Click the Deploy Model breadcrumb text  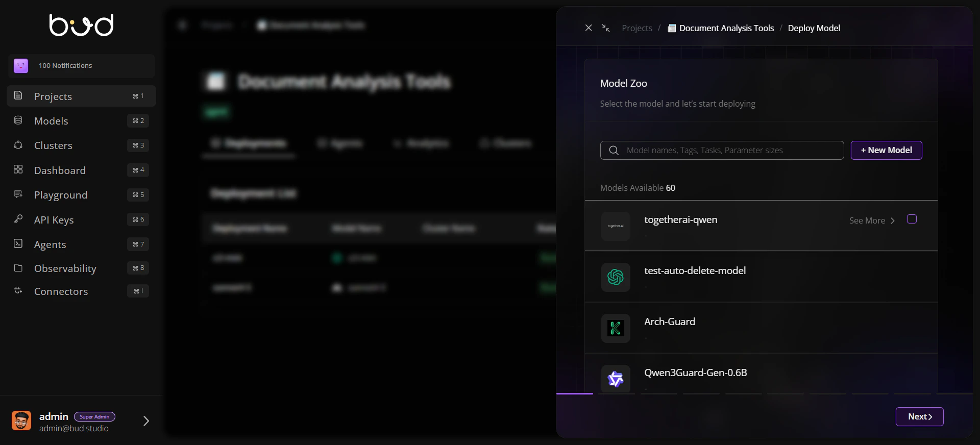(x=814, y=28)
